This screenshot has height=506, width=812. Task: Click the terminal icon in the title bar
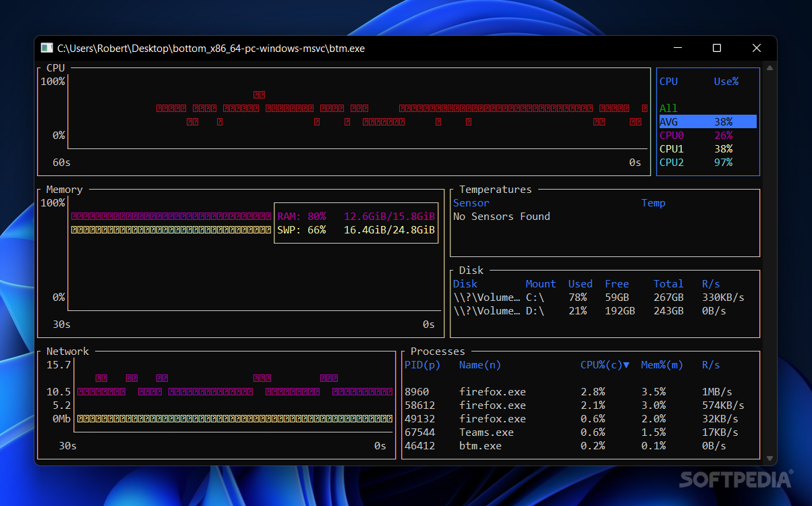tap(47, 48)
